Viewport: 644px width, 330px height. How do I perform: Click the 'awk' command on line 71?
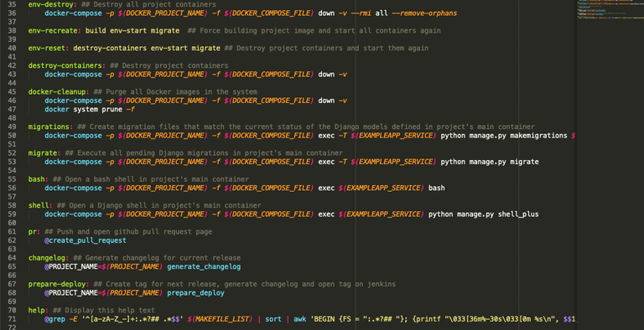pyautogui.click(x=300, y=319)
